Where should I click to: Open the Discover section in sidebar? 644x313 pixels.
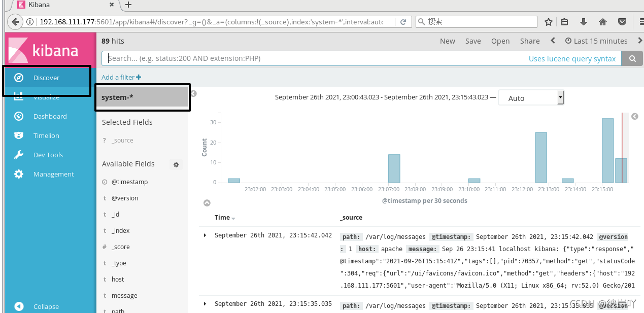[x=47, y=78]
